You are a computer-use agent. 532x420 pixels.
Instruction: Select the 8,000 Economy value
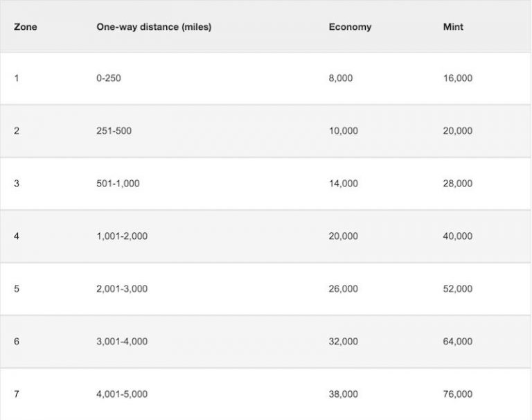[340, 78]
